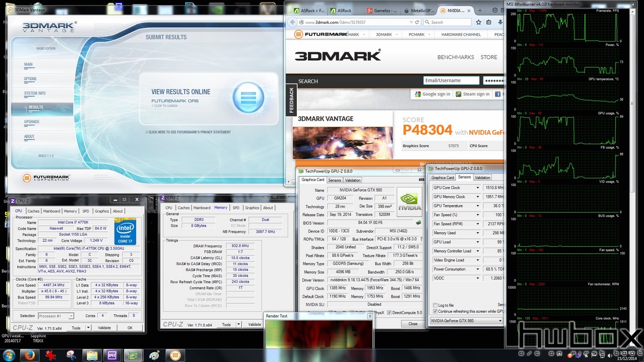Open the NVIDIA GeForce GTX 980 GPU selector

[x=466, y=321]
